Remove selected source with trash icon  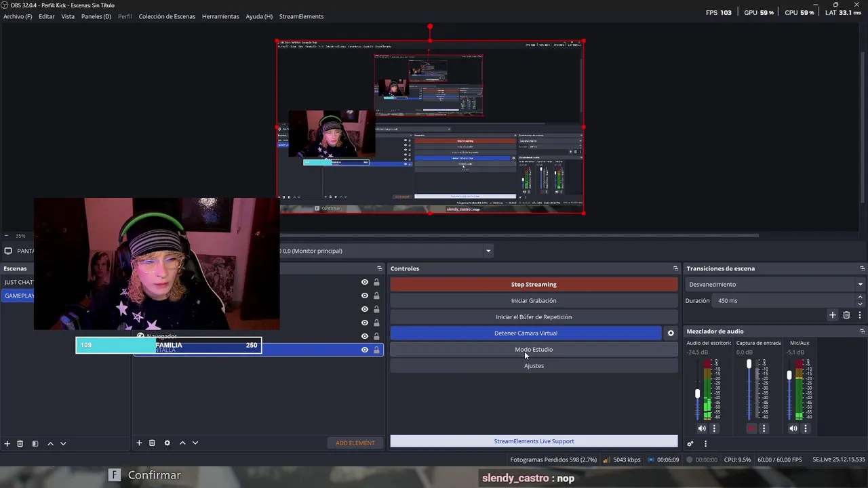152,443
